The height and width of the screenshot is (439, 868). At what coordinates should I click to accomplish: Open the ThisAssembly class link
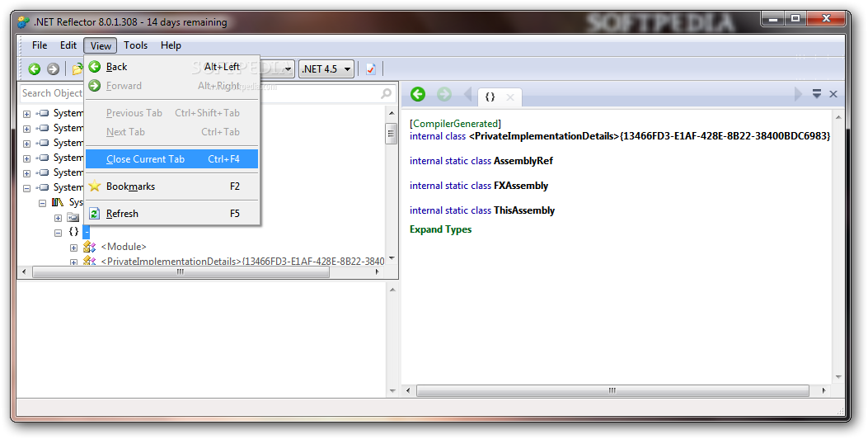(x=524, y=210)
